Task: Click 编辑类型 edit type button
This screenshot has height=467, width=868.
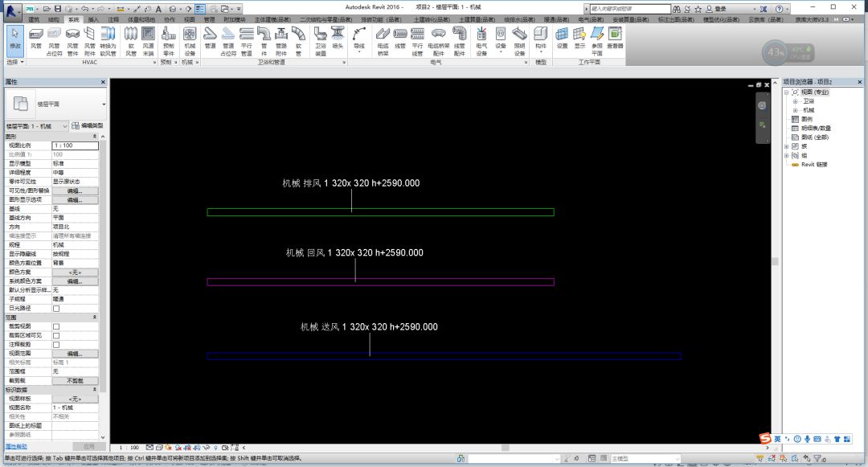Action: coord(88,126)
